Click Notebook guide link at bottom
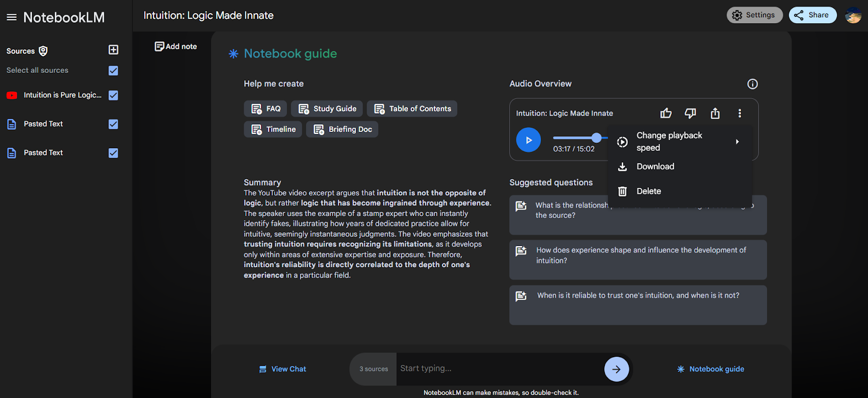The width and height of the screenshot is (868, 398). pyautogui.click(x=711, y=369)
